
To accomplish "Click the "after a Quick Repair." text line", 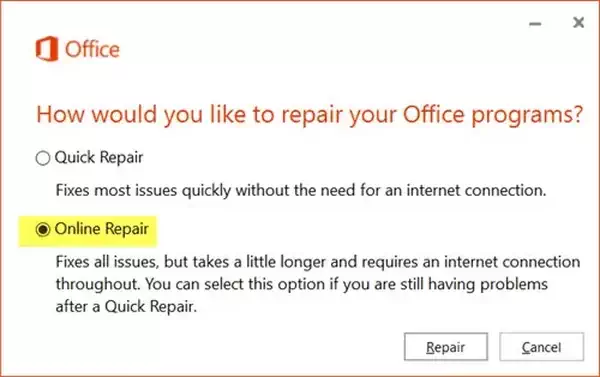I will 126,307.
